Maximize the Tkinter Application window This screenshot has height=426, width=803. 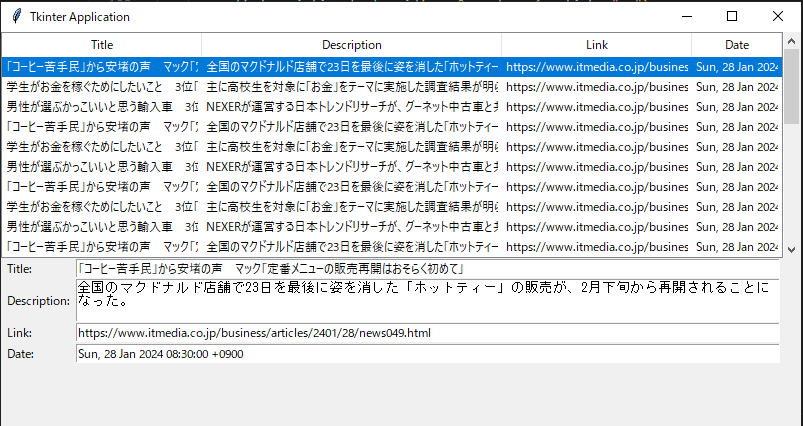pos(732,17)
